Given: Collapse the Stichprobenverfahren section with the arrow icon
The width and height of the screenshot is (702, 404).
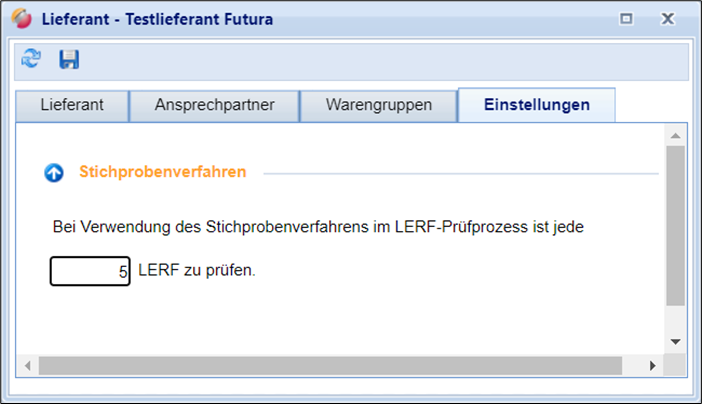Looking at the screenshot, I should (54, 173).
